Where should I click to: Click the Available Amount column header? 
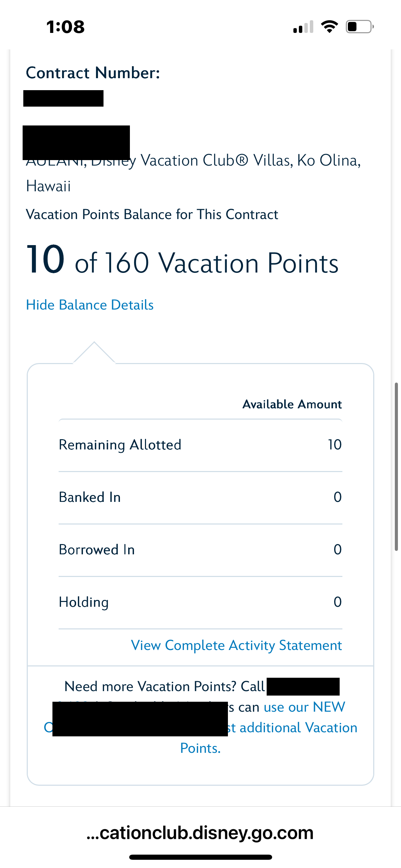292,405
